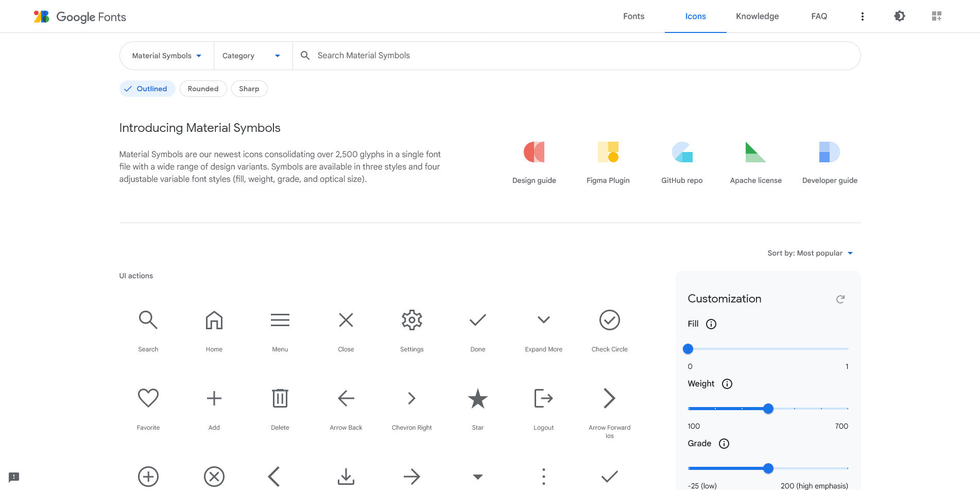Image resolution: width=980 pixels, height=490 pixels.
Task: Enable the Rounded icon style
Action: click(x=203, y=88)
